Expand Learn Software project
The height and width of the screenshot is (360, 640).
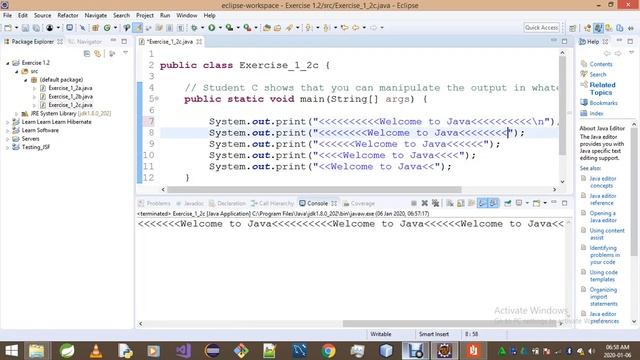(x=8, y=130)
